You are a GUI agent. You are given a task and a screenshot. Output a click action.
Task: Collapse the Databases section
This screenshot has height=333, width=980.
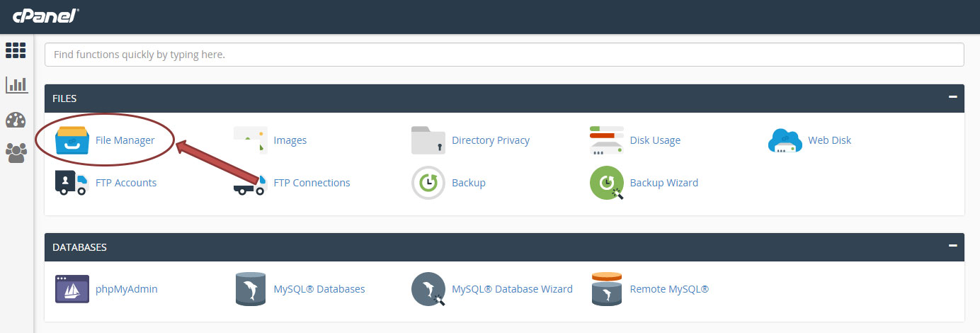click(x=952, y=246)
